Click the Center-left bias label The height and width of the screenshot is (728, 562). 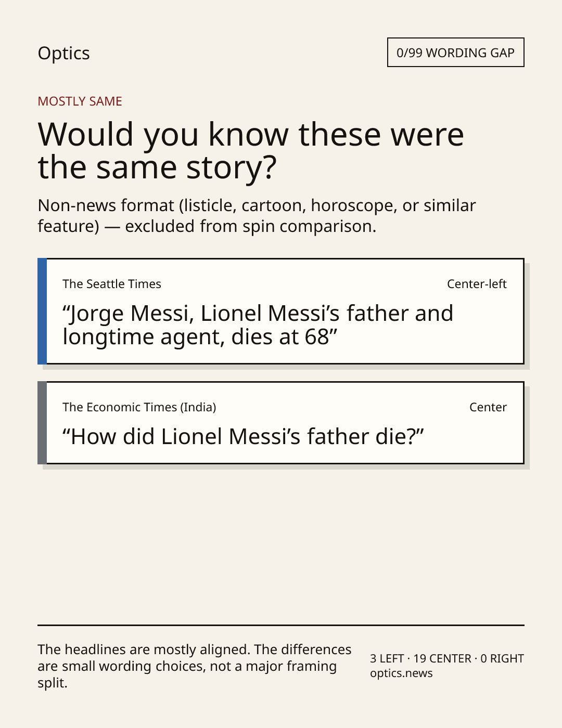pos(477,284)
